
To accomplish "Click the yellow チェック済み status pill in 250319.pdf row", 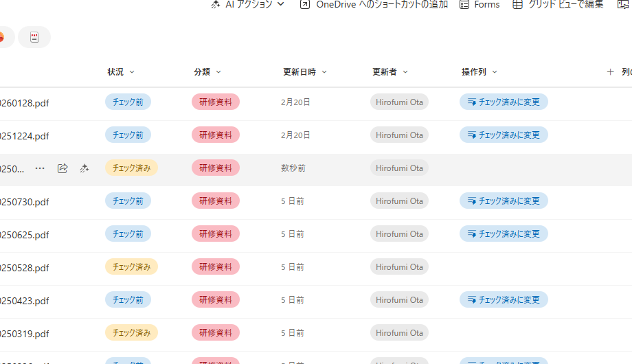I will (131, 332).
